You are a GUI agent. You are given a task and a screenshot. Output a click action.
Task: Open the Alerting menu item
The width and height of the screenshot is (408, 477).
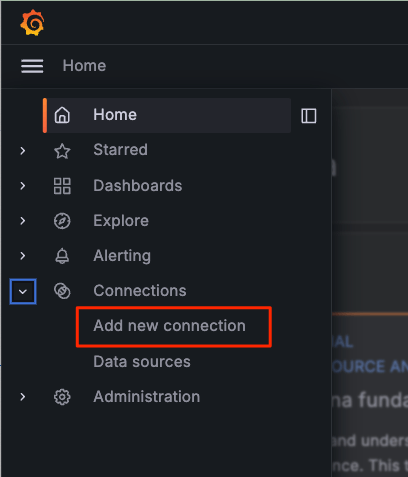click(x=122, y=256)
